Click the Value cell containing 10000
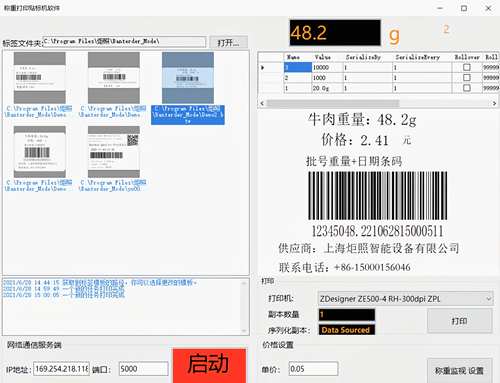 tap(327, 67)
